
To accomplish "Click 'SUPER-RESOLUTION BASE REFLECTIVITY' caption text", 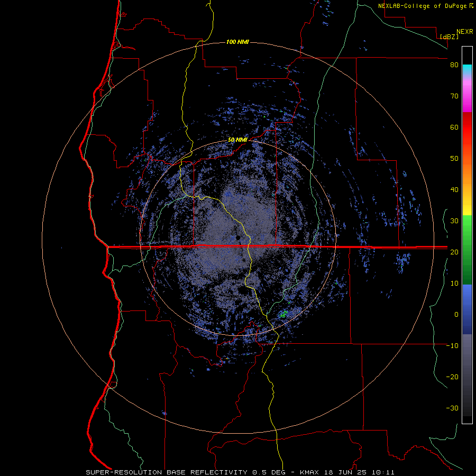I will point(167,472).
